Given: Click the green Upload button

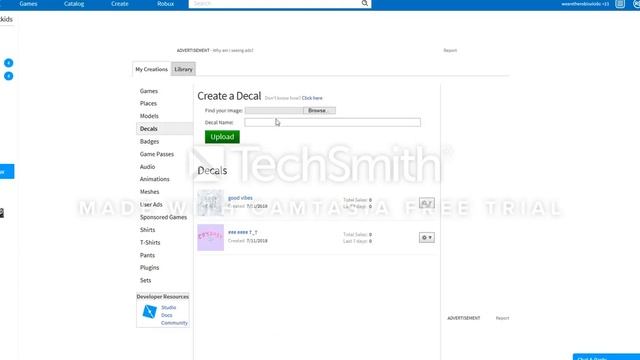Looking at the screenshot, I should (222, 137).
